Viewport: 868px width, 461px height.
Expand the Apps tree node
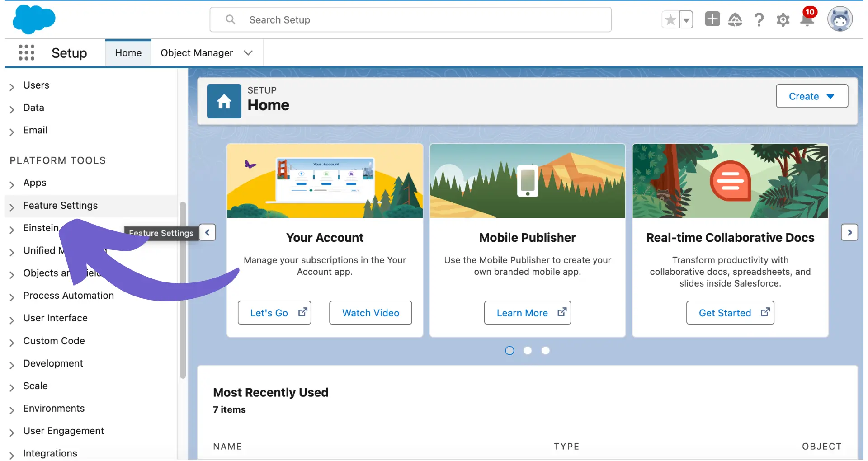click(x=12, y=184)
